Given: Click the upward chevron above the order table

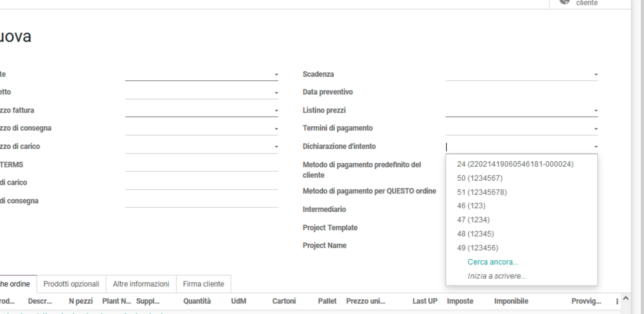Looking at the screenshot, I should 626,298.
